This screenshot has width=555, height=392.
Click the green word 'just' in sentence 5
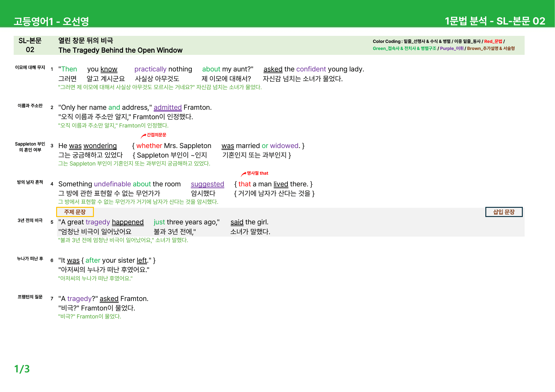pyautogui.click(x=159, y=222)
